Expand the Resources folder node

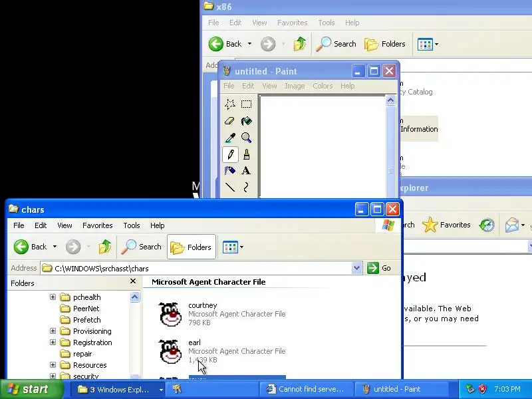53,364
